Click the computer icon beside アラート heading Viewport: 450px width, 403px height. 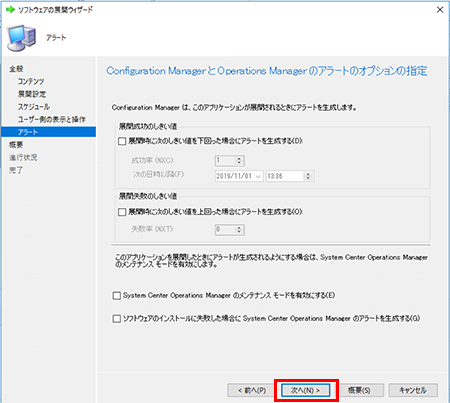click(x=21, y=38)
